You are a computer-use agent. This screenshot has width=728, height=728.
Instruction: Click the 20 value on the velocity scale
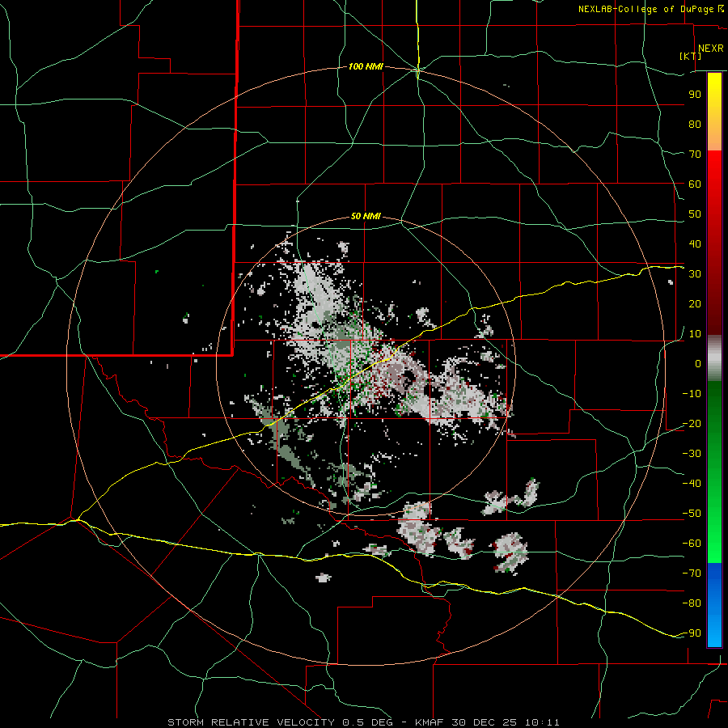pyautogui.click(x=695, y=303)
